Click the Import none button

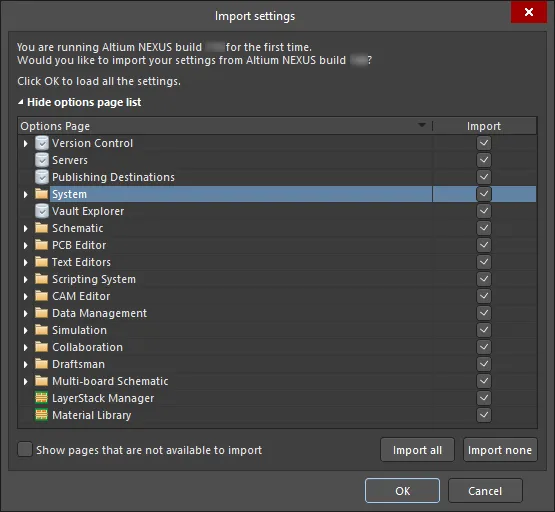pos(500,450)
